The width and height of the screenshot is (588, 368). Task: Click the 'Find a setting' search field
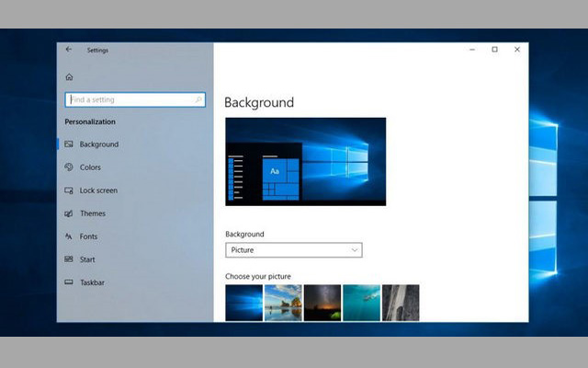click(129, 99)
